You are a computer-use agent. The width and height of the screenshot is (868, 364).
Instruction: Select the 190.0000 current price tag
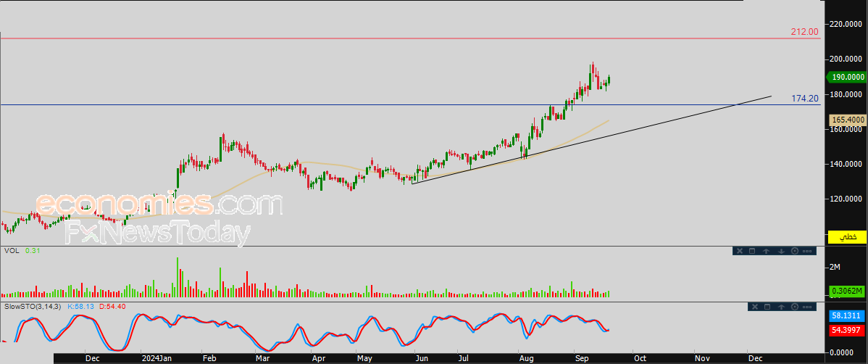[x=847, y=78]
